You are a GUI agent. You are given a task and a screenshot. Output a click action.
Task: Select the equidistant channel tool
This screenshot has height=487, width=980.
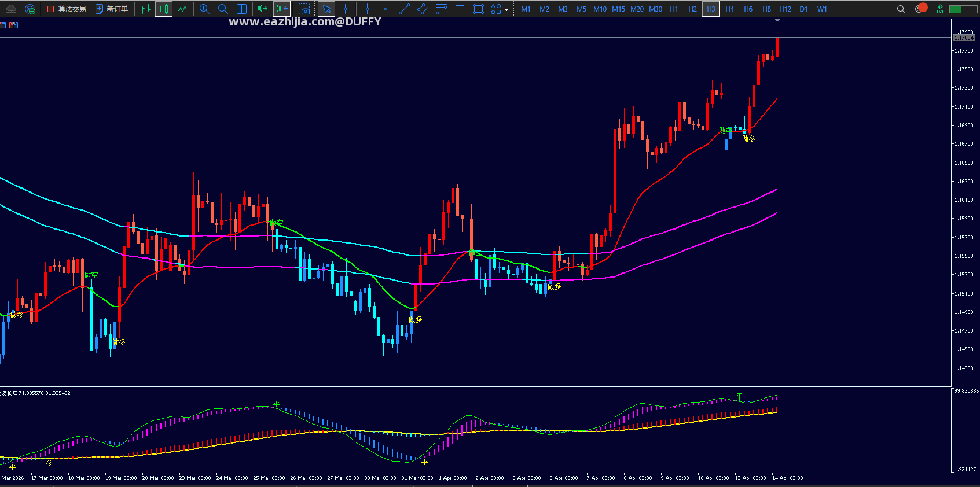point(423,9)
